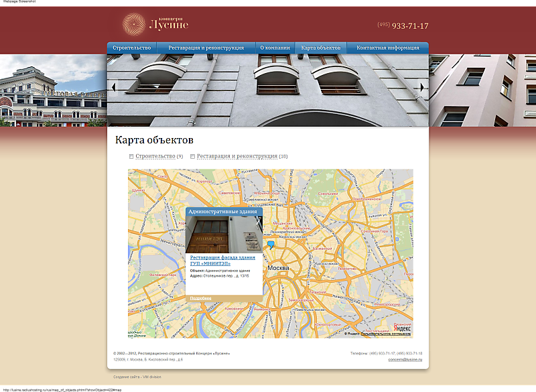Show the previous header slide arrow
This screenshot has width=536, height=392.
[x=113, y=88]
